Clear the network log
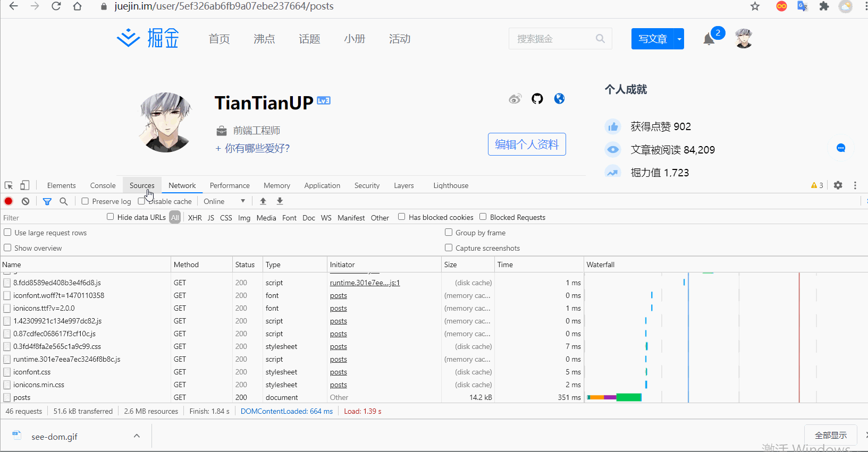The height and width of the screenshot is (452, 868). (26, 201)
